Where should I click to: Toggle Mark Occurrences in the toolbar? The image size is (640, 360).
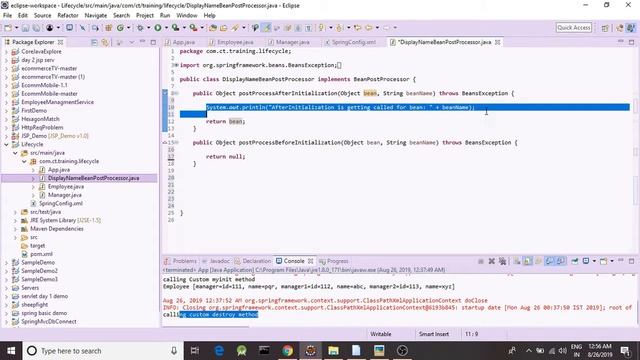267,28
